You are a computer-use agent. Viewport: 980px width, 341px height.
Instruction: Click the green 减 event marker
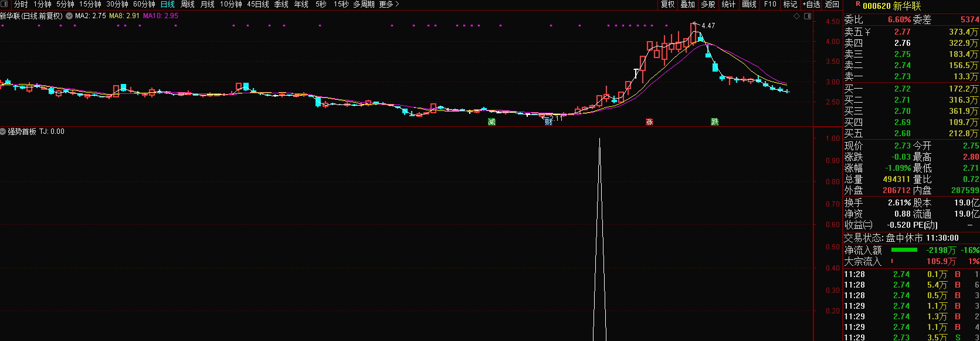click(491, 122)
